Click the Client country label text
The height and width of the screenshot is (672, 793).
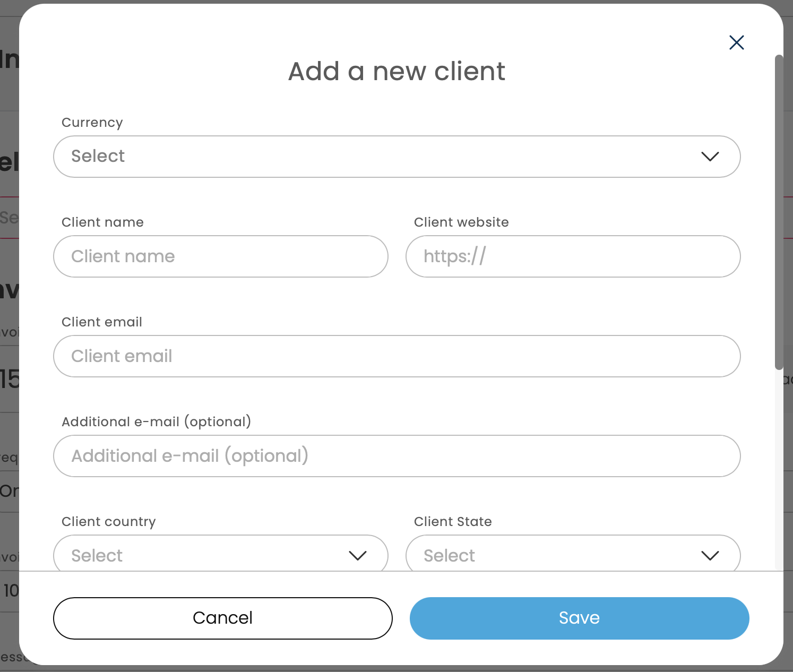(x=109, y=522)
